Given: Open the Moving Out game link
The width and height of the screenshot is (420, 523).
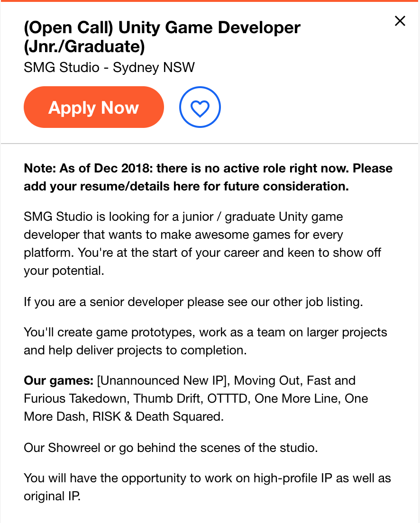Looking at the screenshot, I should [268, 380].
